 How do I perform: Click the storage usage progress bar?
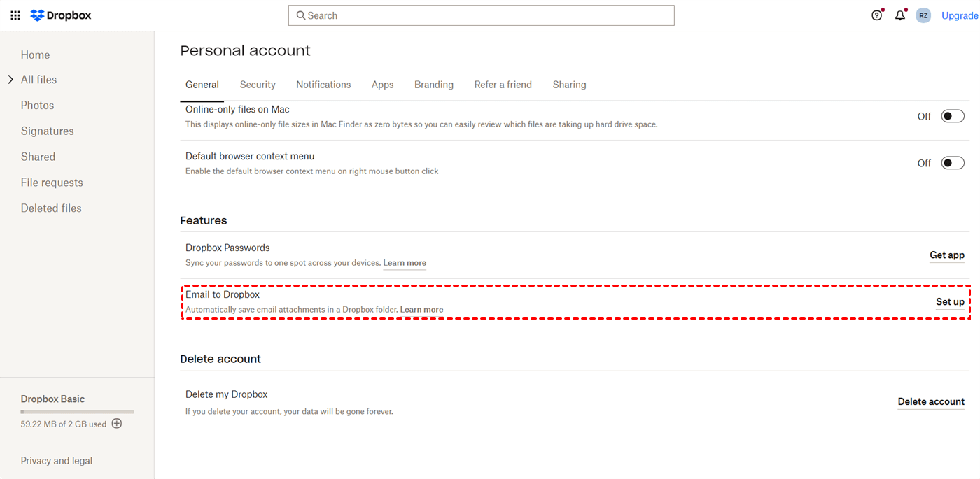pyautogui.click(x=77, y=412)
